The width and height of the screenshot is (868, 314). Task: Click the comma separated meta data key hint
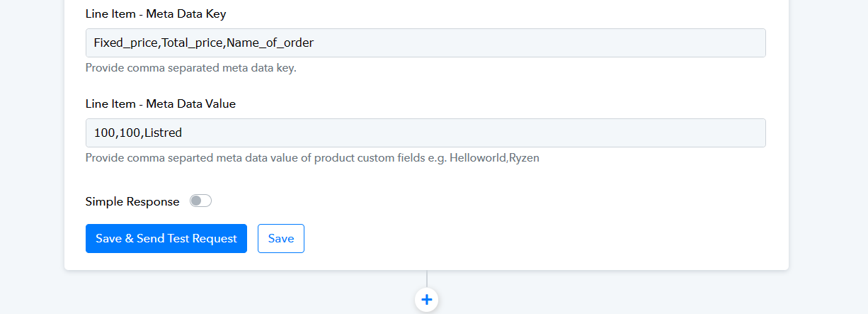pos(190,68)
